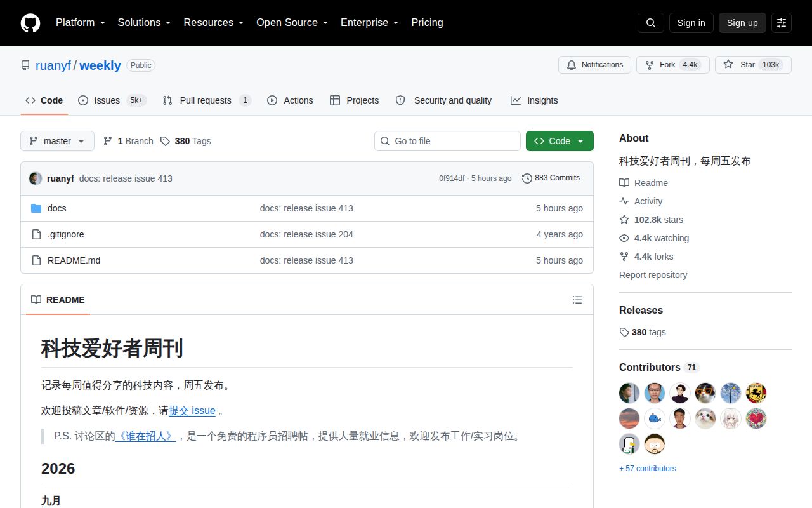
Task: Open the 《谁在招人》 discussion link
Action: (145, 436)
